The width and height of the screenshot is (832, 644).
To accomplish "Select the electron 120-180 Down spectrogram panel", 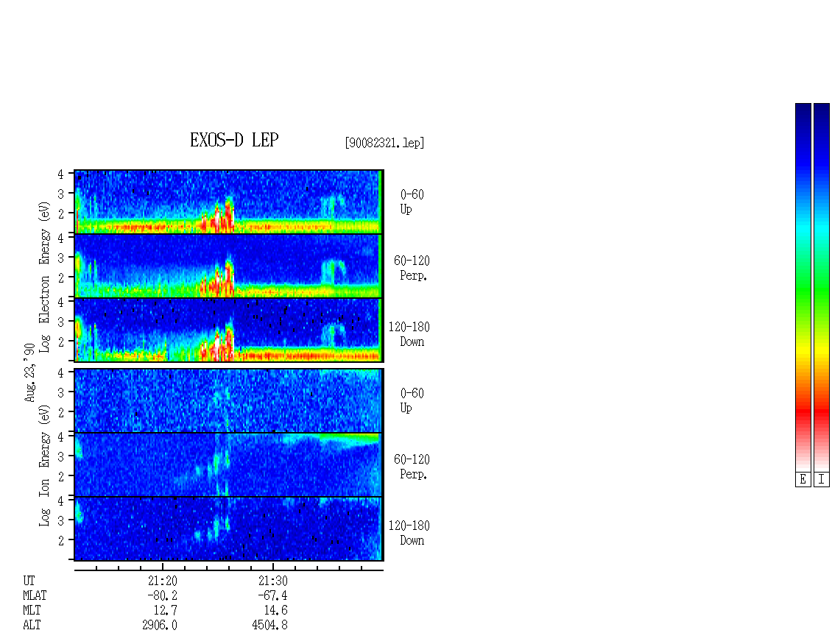I will coord(229,330).
